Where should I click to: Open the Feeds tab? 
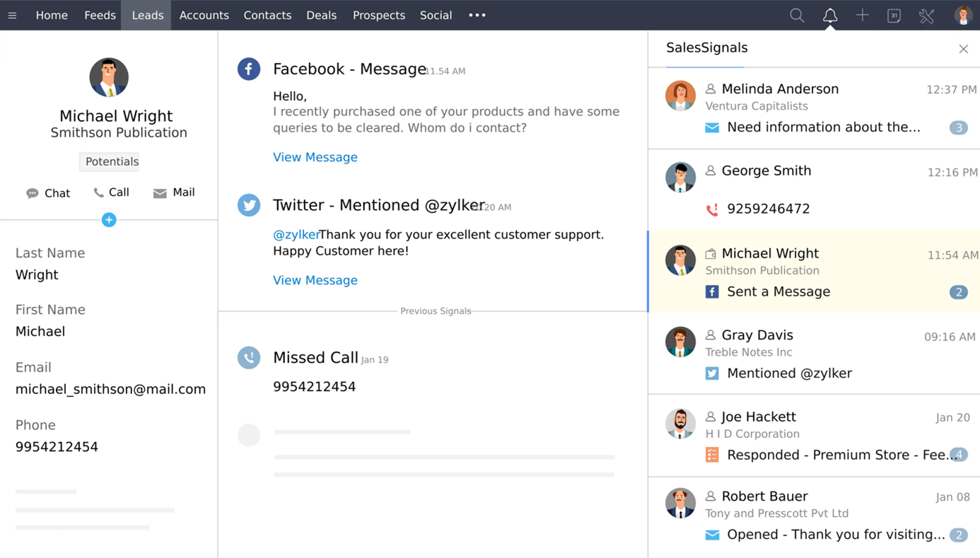(100, 15)
